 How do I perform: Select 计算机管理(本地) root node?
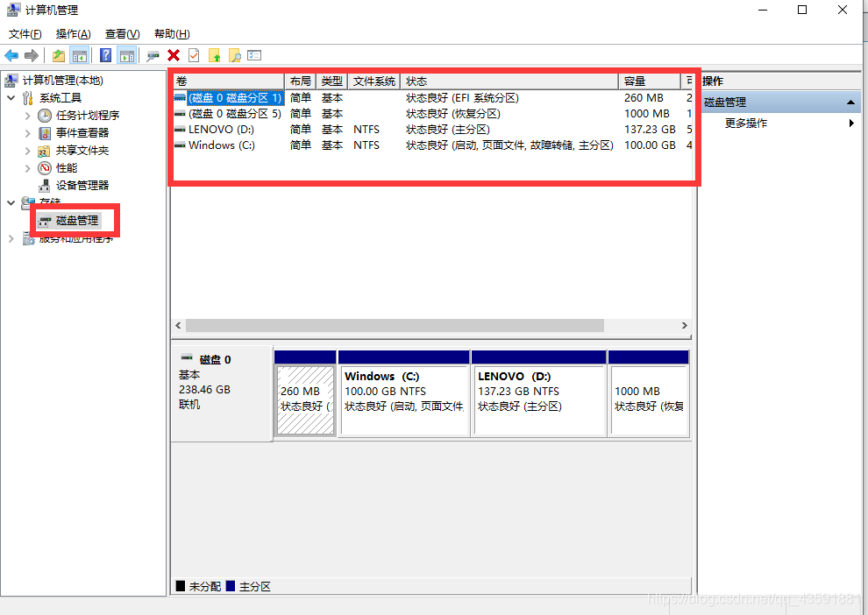pyautogui.click(x=62, y=81)
